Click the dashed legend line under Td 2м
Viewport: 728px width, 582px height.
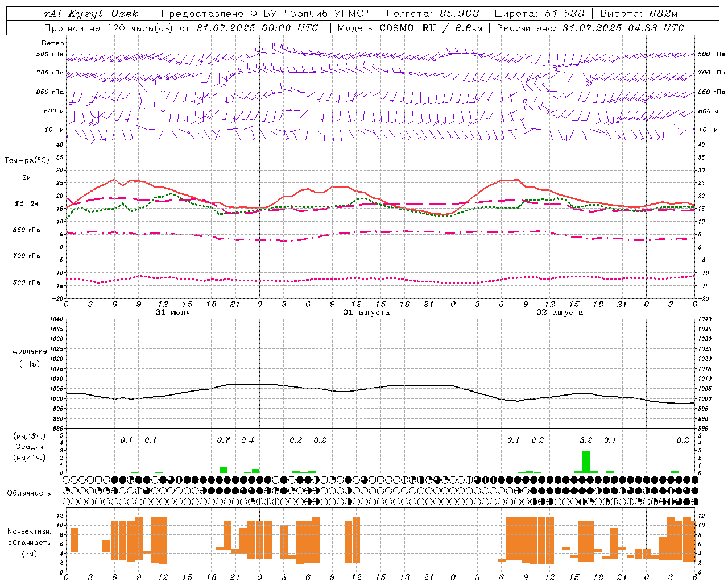point(25,210)
